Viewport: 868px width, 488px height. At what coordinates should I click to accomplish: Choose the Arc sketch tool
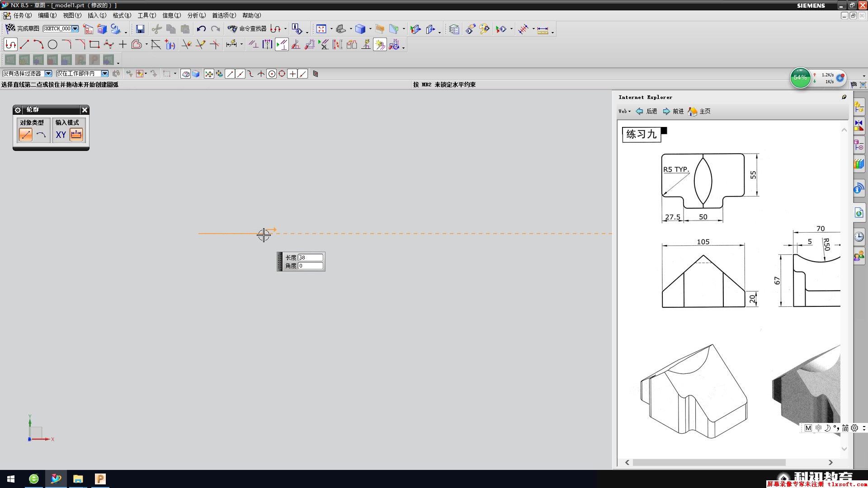click(x=38, y=44)
